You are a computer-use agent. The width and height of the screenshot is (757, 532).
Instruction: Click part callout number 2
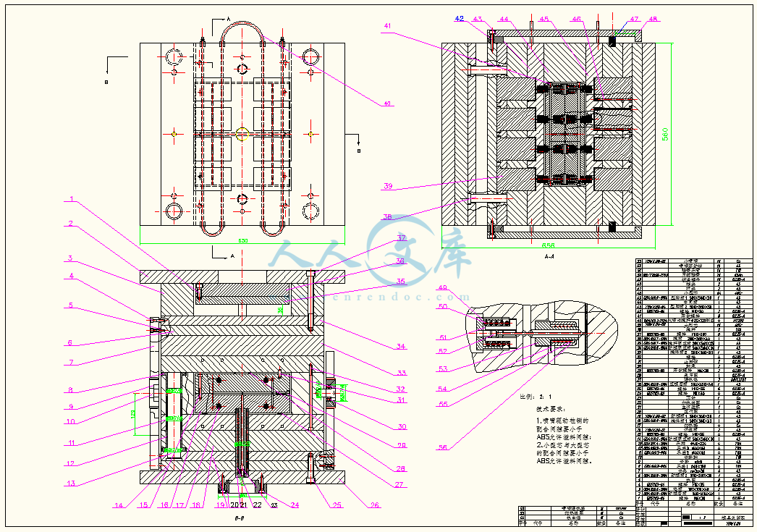(70, 224)
